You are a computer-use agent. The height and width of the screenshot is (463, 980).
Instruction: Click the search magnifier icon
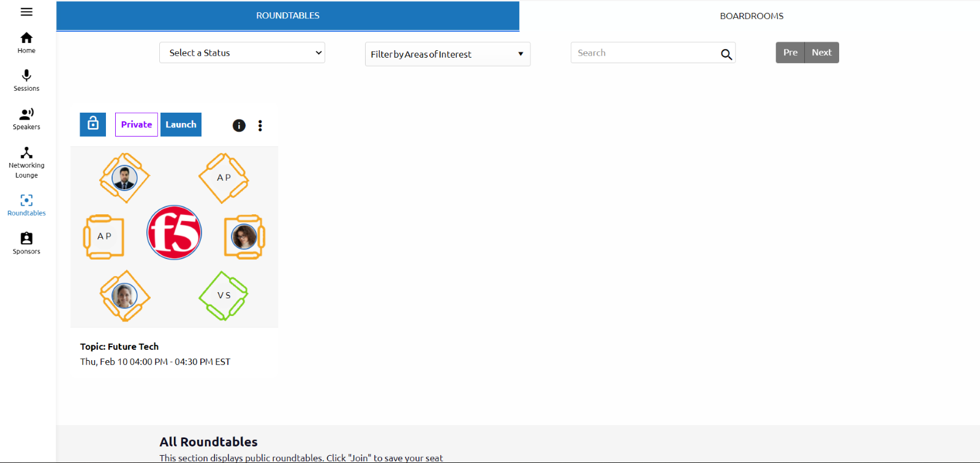click(x=726, y=54)
